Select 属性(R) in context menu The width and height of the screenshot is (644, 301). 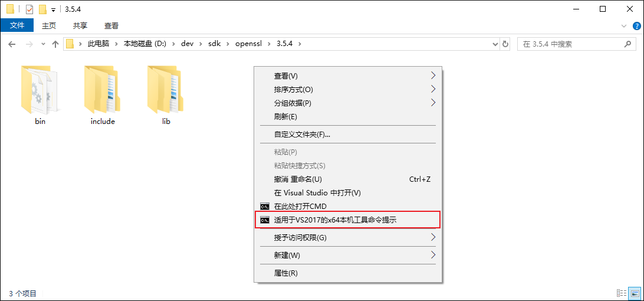click(286, 273)
